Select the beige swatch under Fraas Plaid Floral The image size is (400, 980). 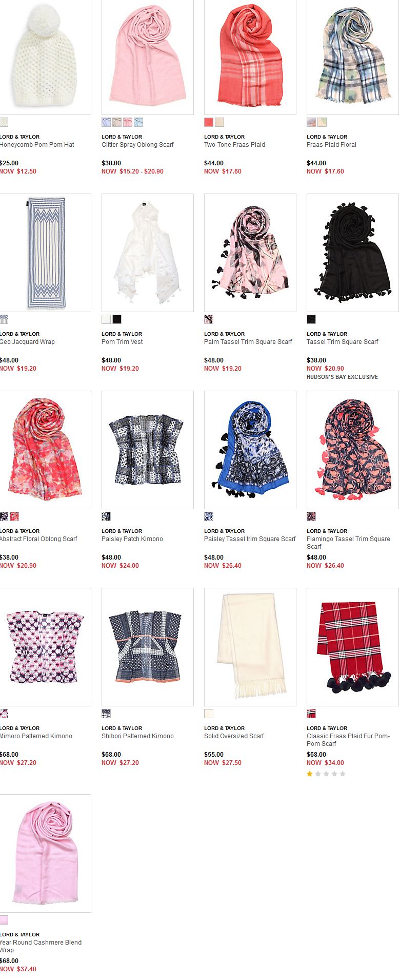click(322, 122)
